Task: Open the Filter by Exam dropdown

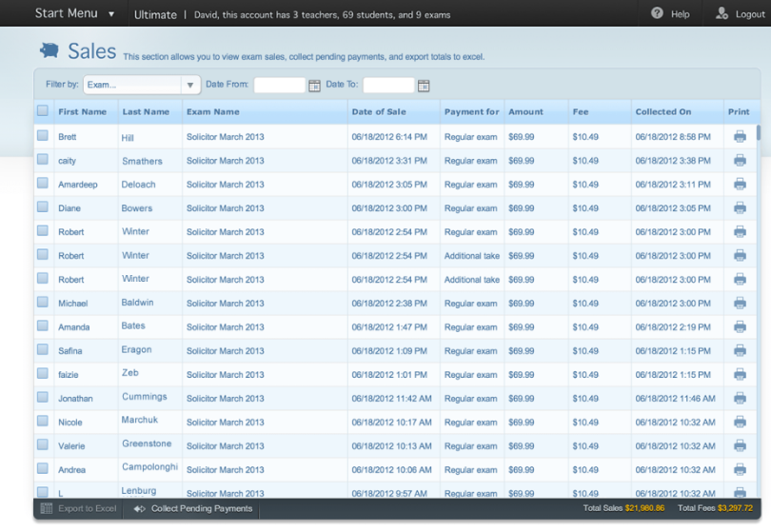Action: [x=142, y=85]
